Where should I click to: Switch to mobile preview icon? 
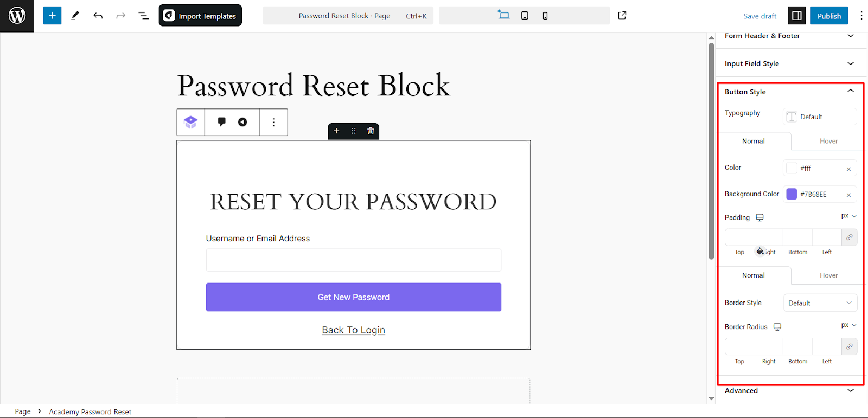(545, 16)
